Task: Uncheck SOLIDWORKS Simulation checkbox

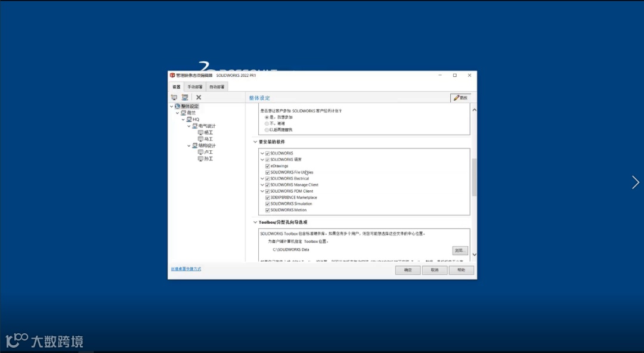Action: click(x=267, y=204)
